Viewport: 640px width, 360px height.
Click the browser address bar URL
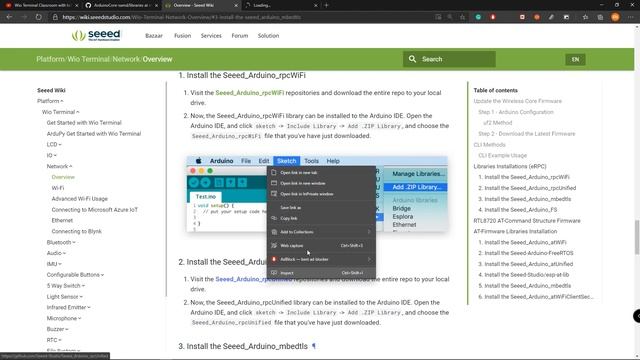click(x=182, y=17)
